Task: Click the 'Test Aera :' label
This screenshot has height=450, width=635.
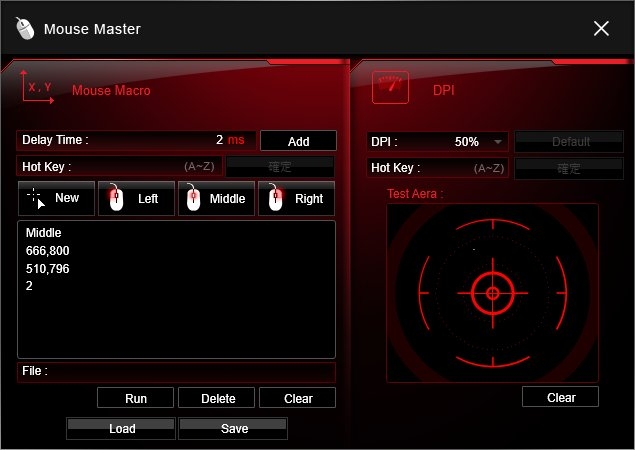Action: (x=415, y=194)
